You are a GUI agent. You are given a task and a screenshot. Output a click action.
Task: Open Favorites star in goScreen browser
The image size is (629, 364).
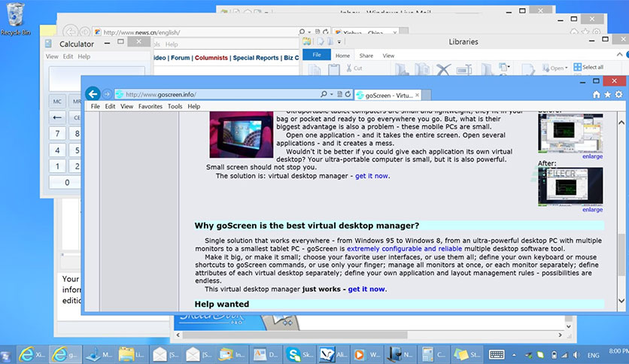[608, 95]
